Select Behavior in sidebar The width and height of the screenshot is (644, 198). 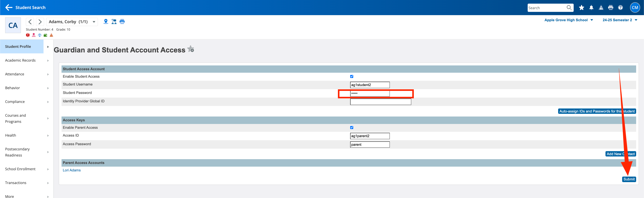[12, 88]
